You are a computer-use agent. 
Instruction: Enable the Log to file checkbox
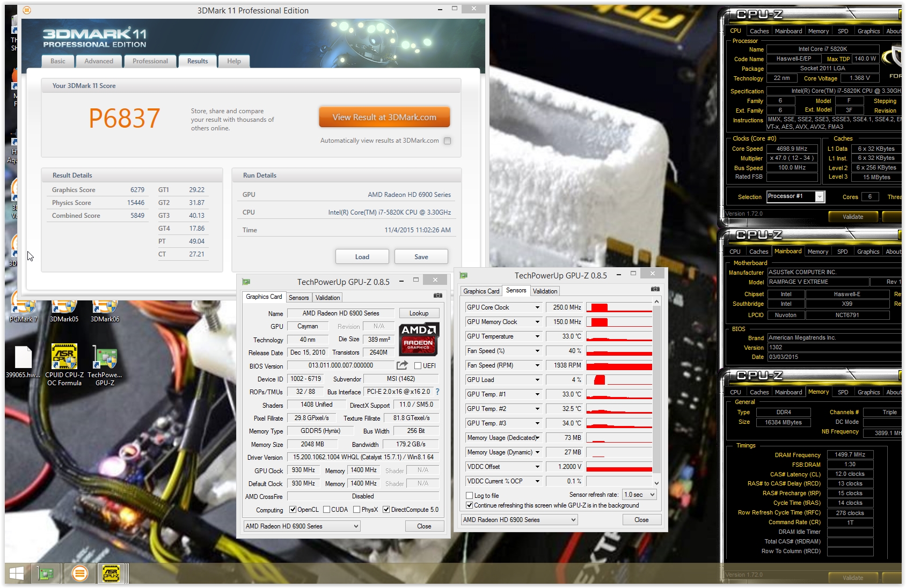(470, 496)
